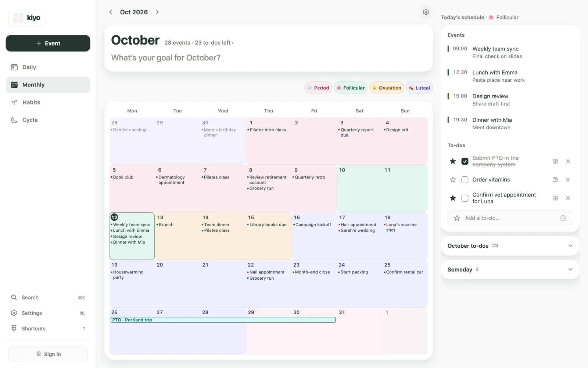
Task: Go to next month arrow
Action: click(x=157, y=12)
